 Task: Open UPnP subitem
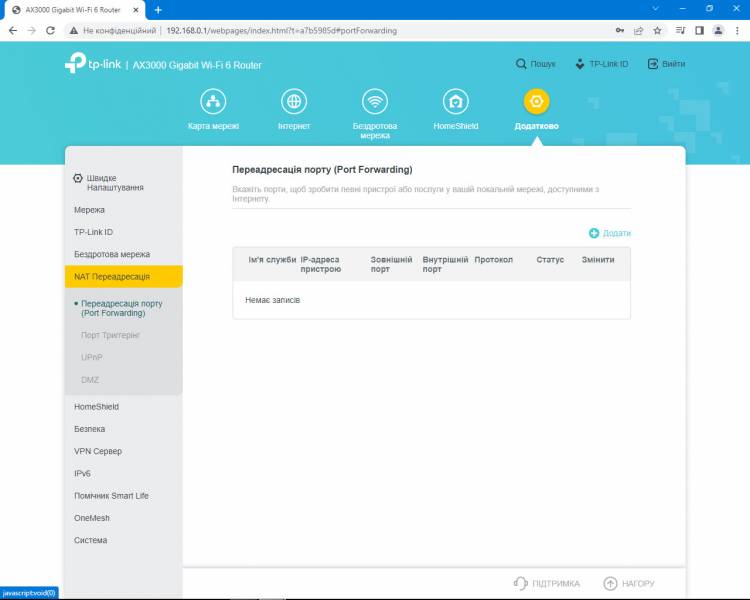(x=92, y=357)
